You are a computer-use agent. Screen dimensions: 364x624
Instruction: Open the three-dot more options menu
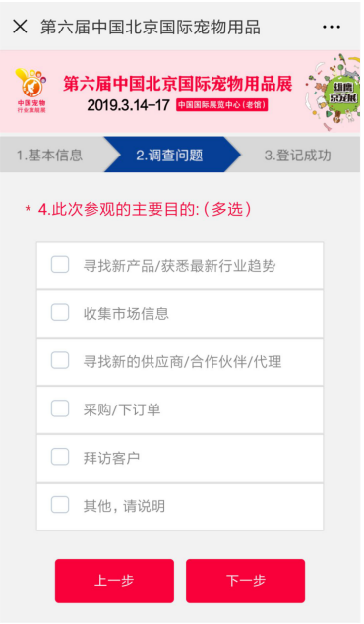pyautogui.click(x=331, y=27)
